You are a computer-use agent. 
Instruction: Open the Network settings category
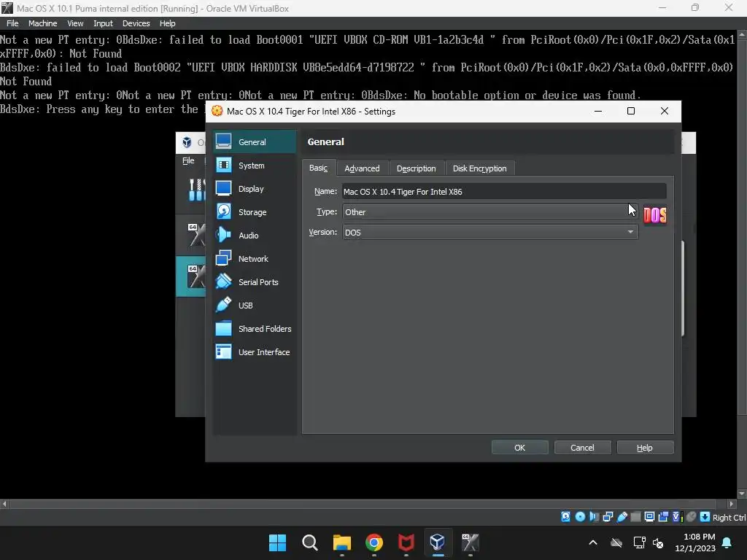point(254,259)
